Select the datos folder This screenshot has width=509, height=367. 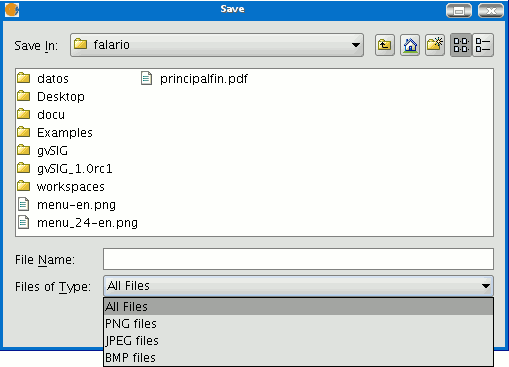tap(43, 79)
